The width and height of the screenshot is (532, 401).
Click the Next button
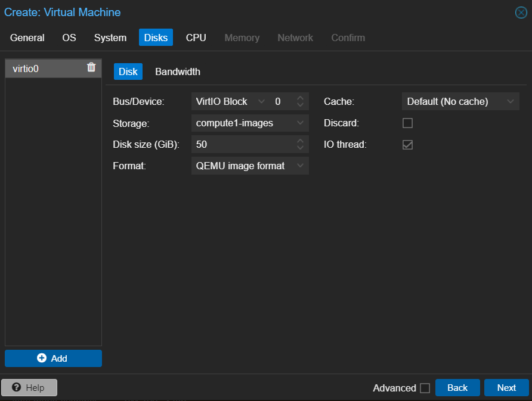tap(506, 387)
